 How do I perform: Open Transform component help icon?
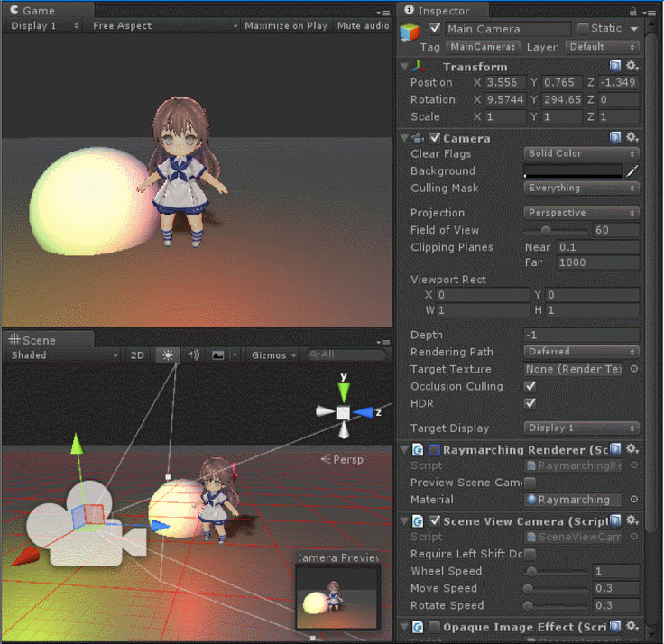pos(615,66)
